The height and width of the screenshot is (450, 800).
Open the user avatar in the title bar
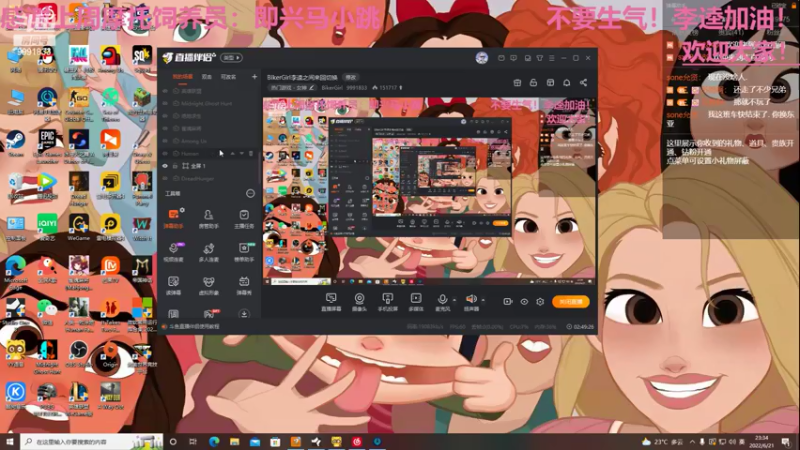[x=482, y=58]
